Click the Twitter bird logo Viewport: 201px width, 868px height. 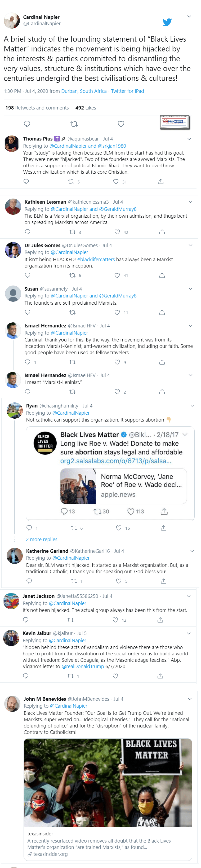(167, 22)
